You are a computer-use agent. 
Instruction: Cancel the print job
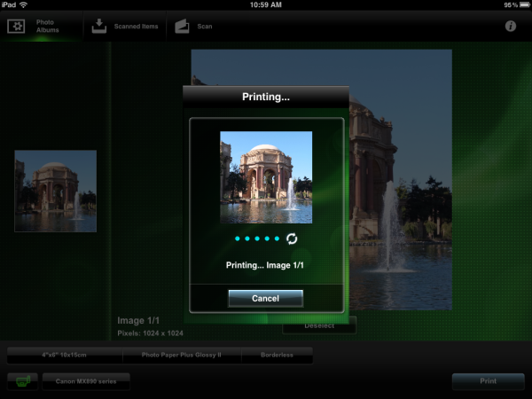tap(265, 299)
